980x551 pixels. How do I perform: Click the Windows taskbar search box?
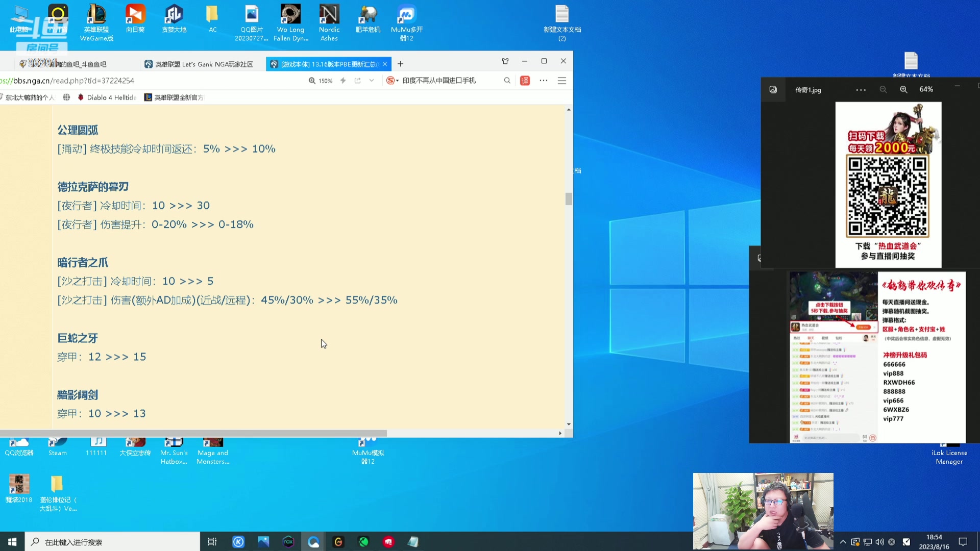(112, 542)
